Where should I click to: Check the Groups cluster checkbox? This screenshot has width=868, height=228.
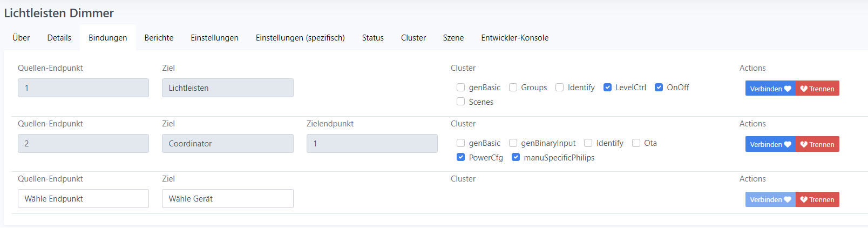[x=513, y=88]
